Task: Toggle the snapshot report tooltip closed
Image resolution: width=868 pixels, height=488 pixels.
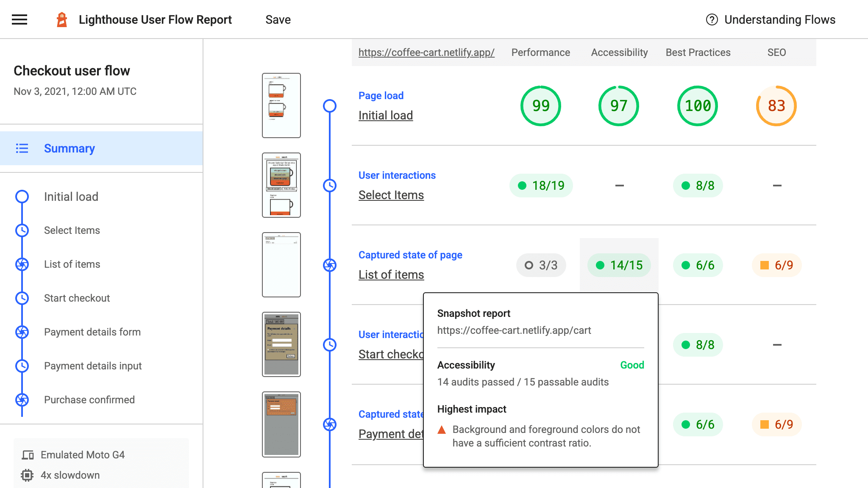Action: [x=619, y=265]
